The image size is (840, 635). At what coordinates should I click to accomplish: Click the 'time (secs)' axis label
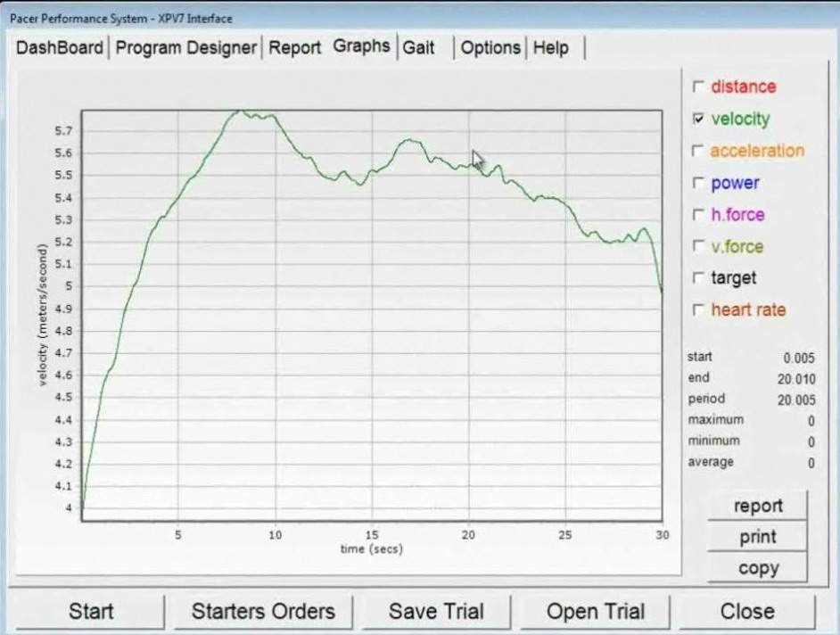pyautogui.click(x=372, y=549)
